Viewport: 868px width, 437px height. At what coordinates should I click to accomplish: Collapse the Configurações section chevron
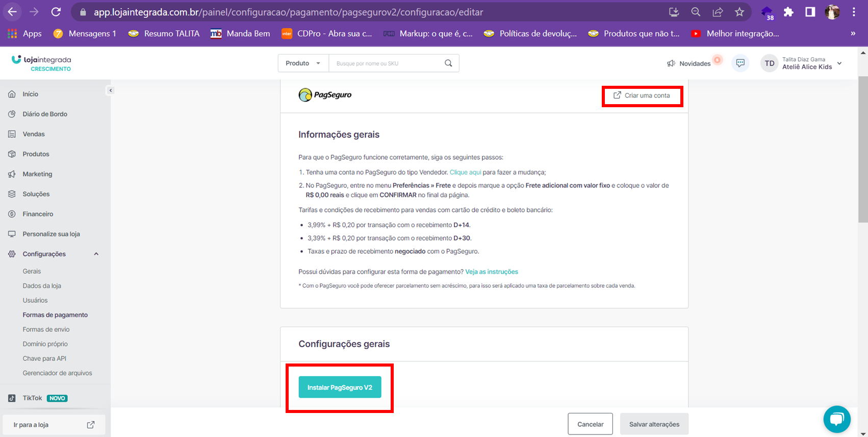[96, 254]
